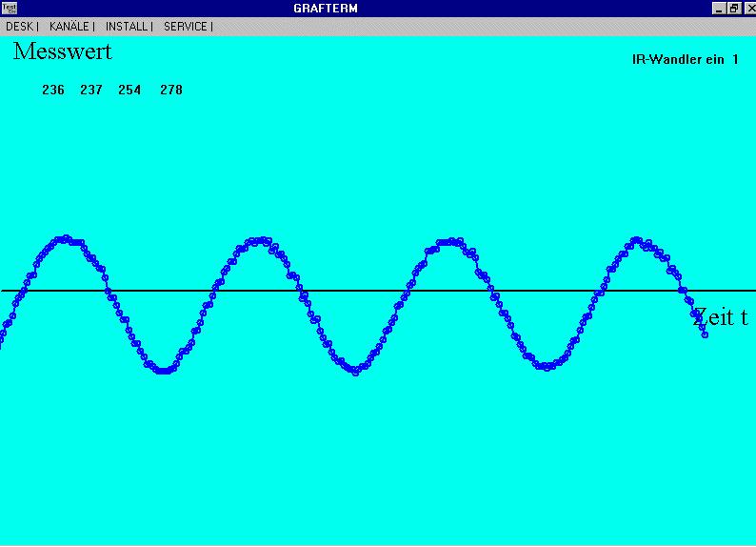756x547 pixels.
Task: Open the DESK menu
Action: tap(19, 27)
